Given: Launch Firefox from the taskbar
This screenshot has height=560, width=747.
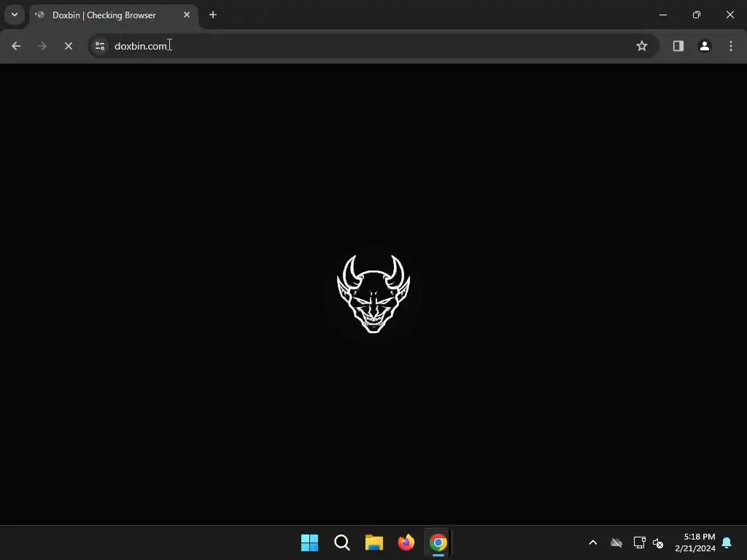Looking at the screenshot, I should tap(406, 542).
